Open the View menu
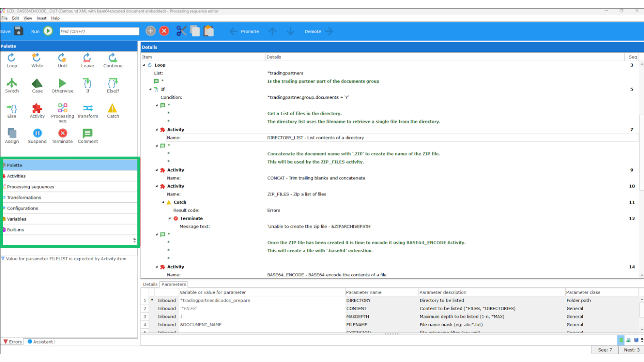 point(28,18)
